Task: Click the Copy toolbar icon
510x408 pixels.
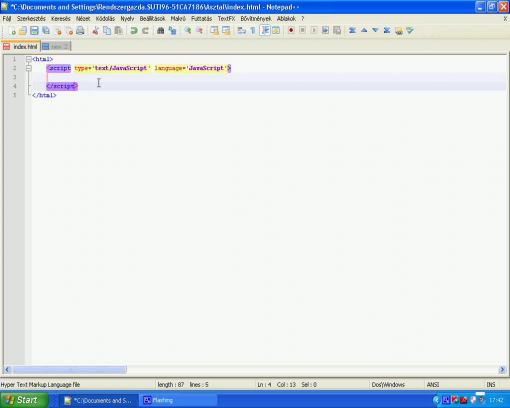Action: tap(107, 31)
